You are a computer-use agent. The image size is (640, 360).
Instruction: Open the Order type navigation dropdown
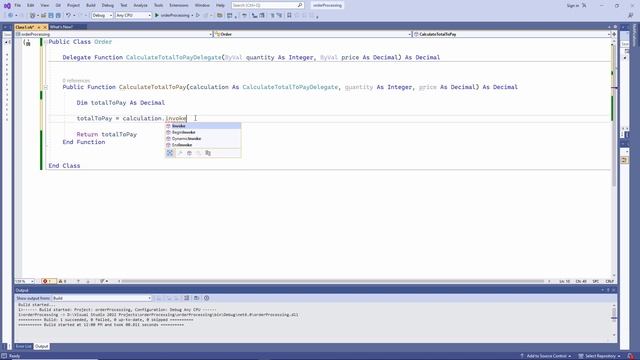[x=313, y=34]
